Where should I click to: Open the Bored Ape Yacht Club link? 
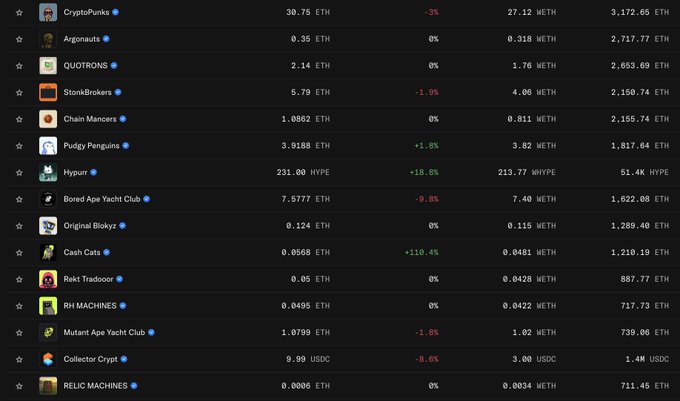coord(102,199)
